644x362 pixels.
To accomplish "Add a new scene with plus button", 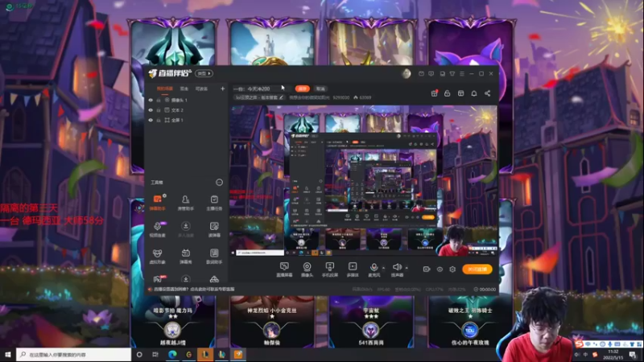I will 223,88.
